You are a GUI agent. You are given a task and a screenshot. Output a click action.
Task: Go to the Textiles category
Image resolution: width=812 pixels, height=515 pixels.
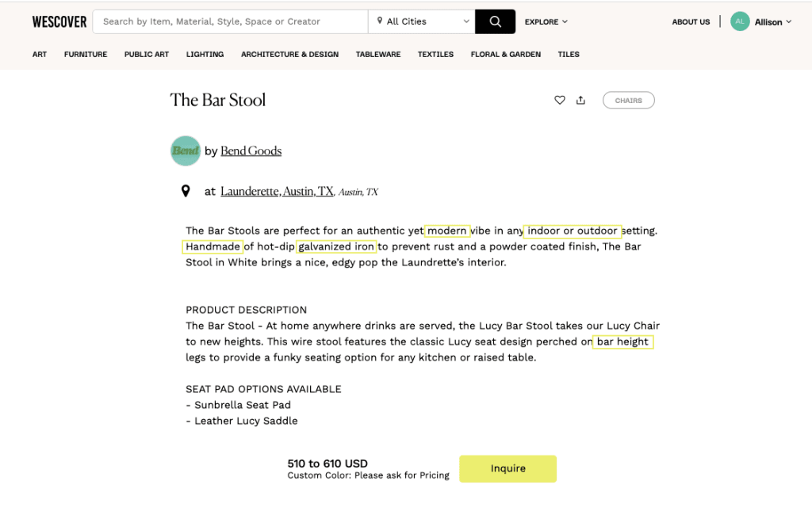coord(435,55)
